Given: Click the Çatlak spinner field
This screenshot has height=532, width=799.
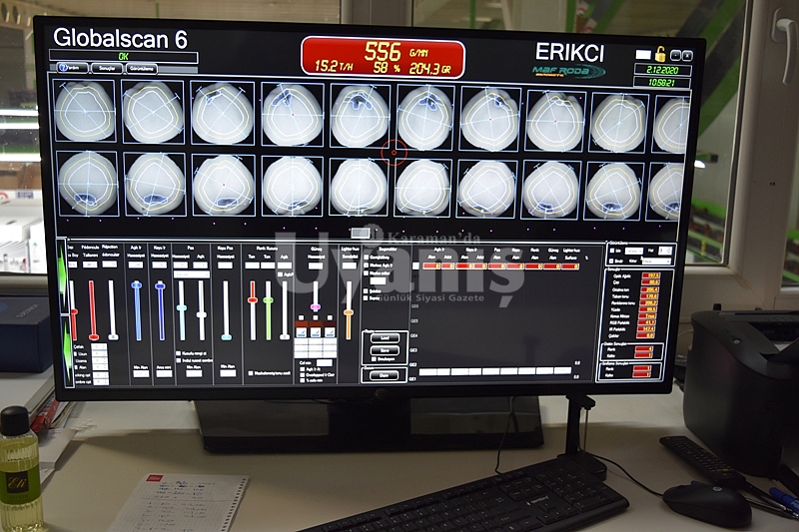Looking at the screenshot, I should pos(99,346).
